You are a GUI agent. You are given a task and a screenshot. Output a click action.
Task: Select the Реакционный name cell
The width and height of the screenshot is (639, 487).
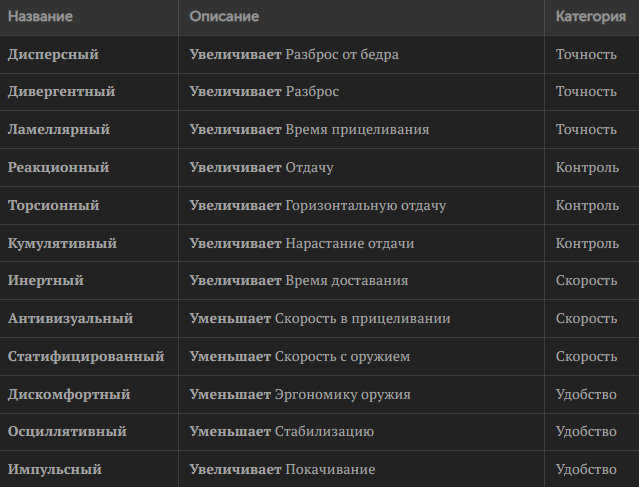click(x=58, y=168)
